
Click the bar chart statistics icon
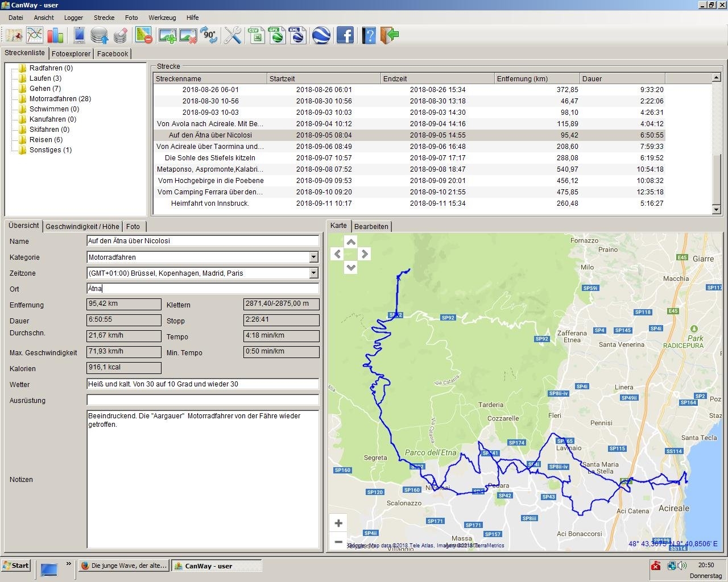tap(55, 35)
